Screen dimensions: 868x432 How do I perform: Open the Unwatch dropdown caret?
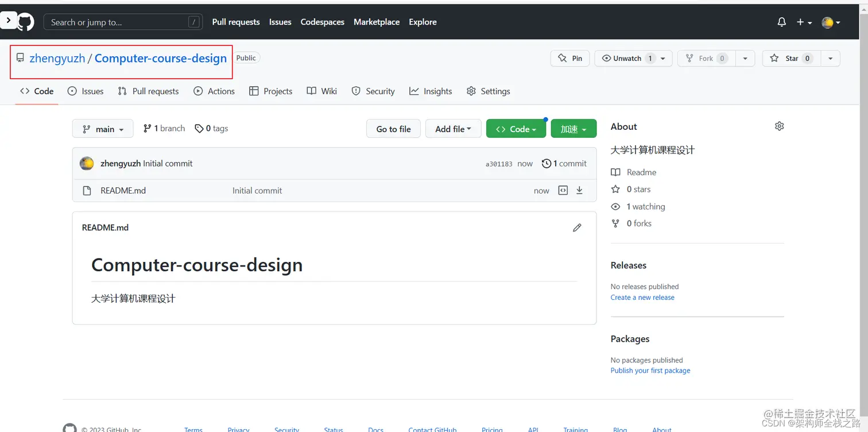tap(663, 58)
